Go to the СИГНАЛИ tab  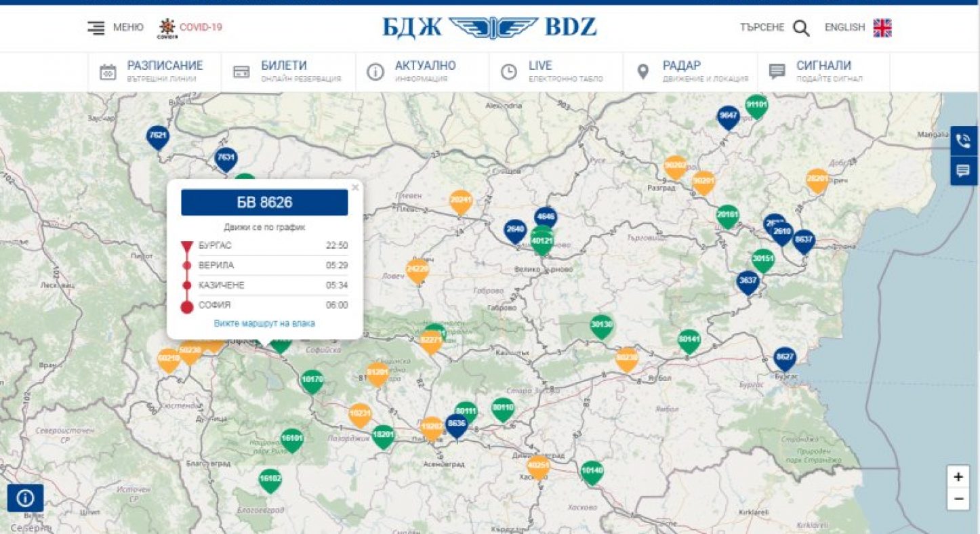tap(823, 71)
